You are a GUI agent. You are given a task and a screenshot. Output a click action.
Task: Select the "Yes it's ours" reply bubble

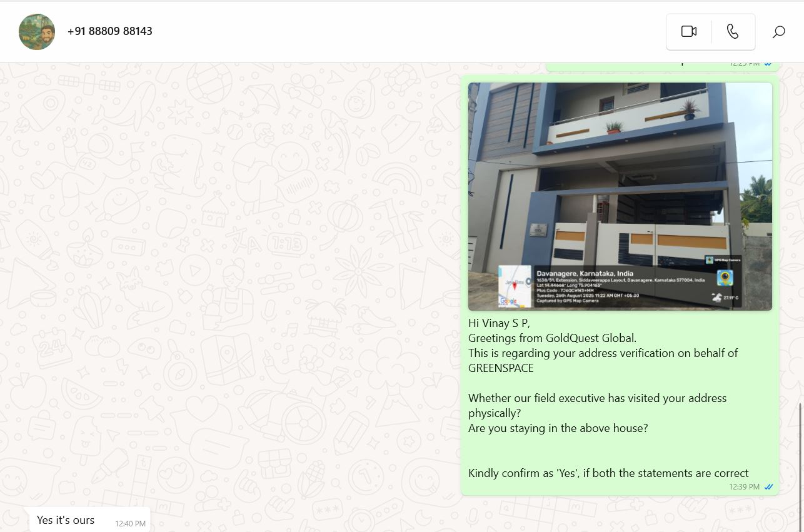(89, 520)
